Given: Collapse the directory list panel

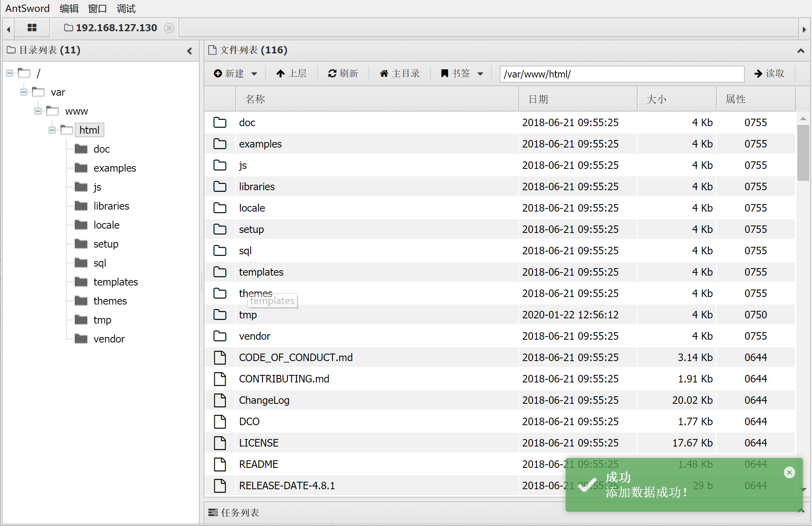Looking at the screenshot, I should (x=190, y=51).
